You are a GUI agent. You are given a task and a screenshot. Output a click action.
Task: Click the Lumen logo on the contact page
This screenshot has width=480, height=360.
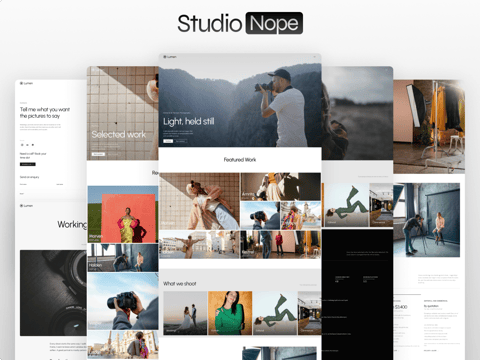point(26,83)
